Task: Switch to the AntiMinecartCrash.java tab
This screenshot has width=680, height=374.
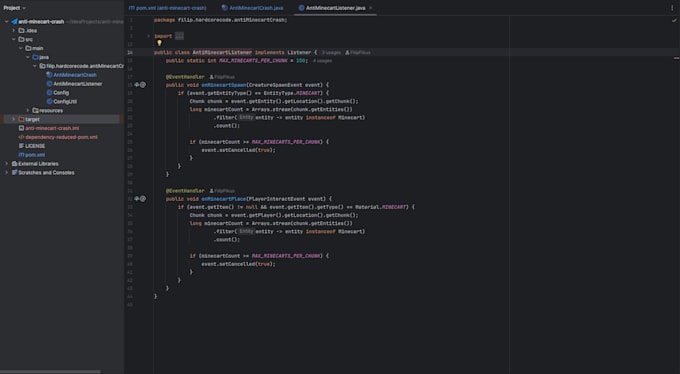Action: [x=252, y=8]
